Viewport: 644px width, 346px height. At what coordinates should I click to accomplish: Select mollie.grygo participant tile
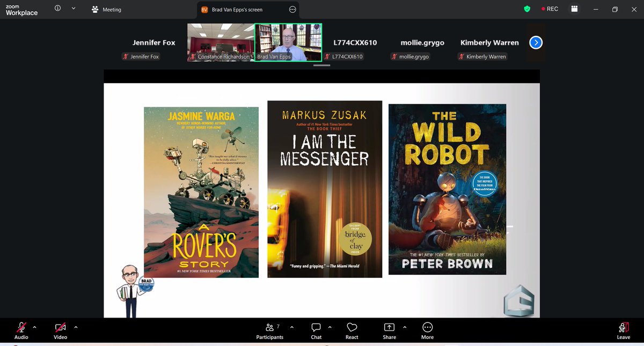point(422,42)
